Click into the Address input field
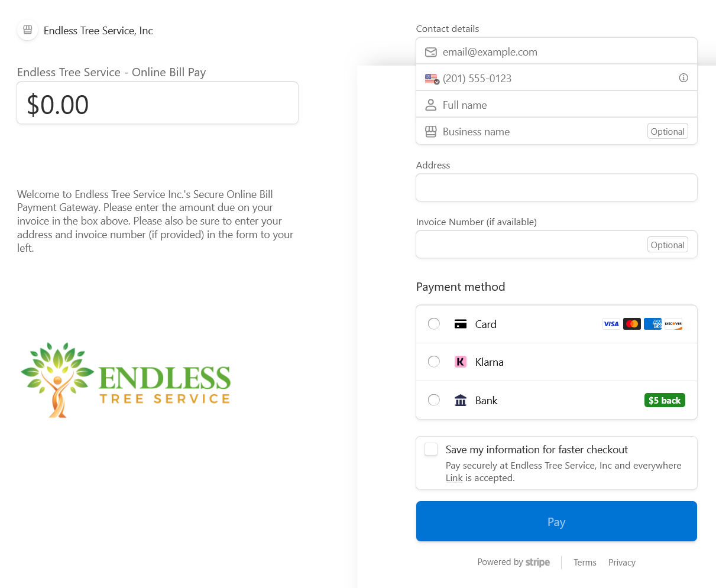The width and height of the screenshot is (716, 588). (556, 187)
